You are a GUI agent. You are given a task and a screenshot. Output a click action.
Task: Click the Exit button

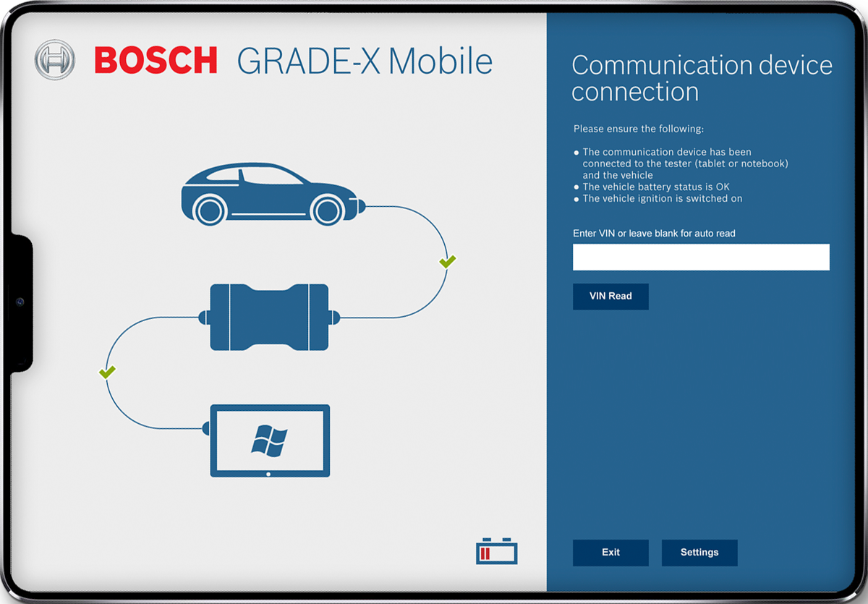click(610, 553)
